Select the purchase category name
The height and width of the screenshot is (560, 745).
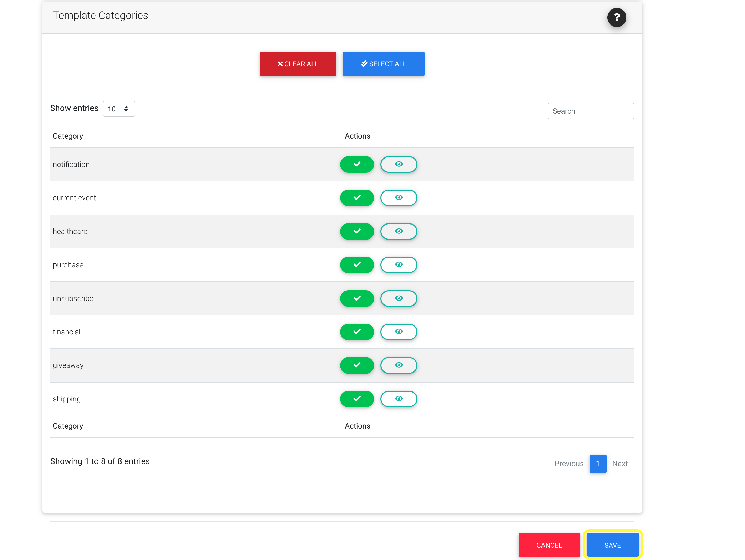(68, 265)
